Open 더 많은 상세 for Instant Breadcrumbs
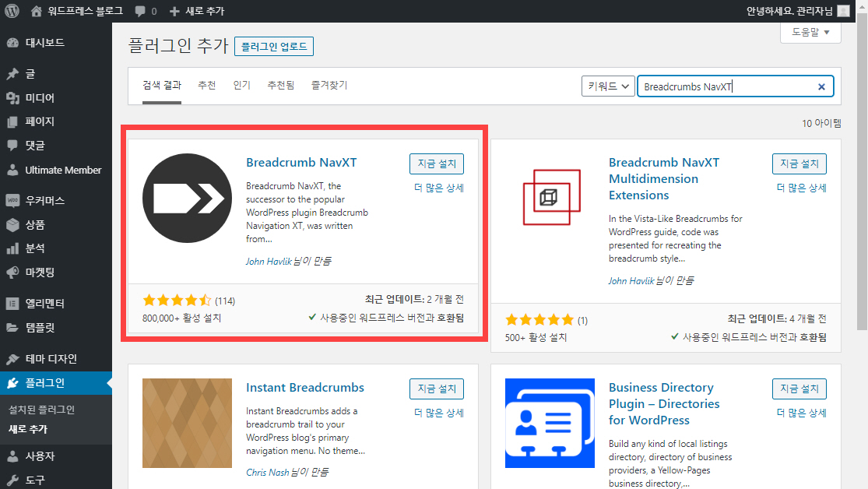Screen dimensions: 868x489 click(439, 413)
